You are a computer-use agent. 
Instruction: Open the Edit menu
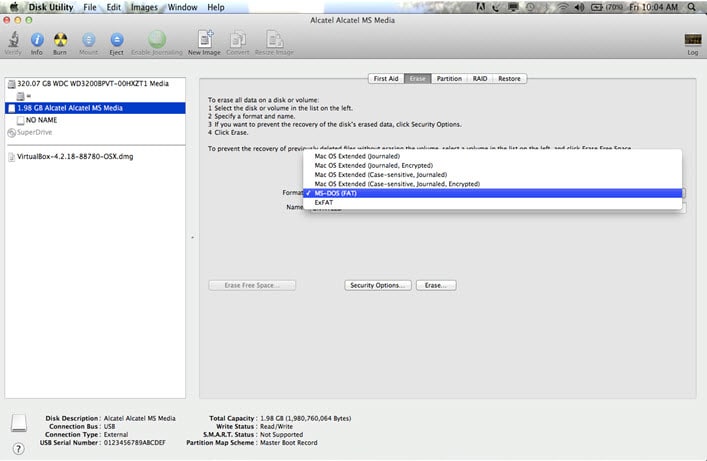tap(114, 7)
